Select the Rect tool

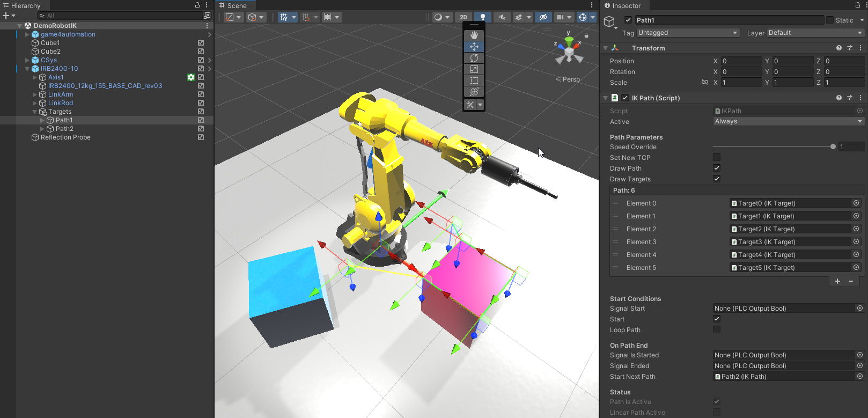coord(474,80)
